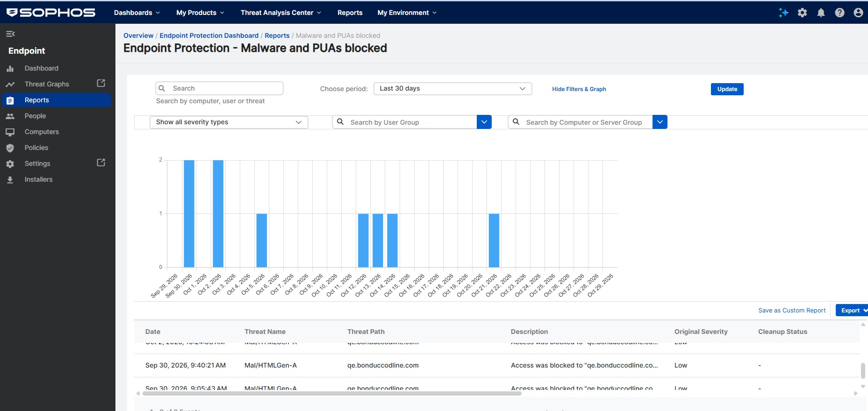Click the Original Severity column header
The width and height of the screenshot is (868, 411).
(701, 332)
